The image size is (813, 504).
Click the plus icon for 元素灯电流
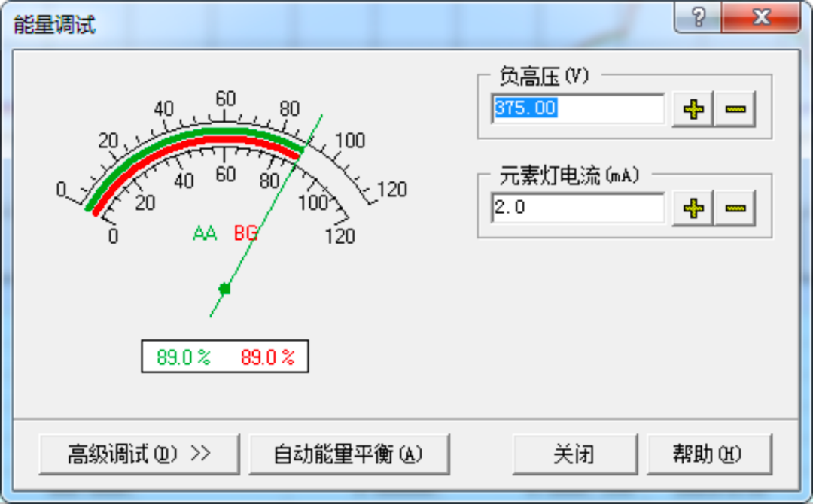click(x=692, y=208)
